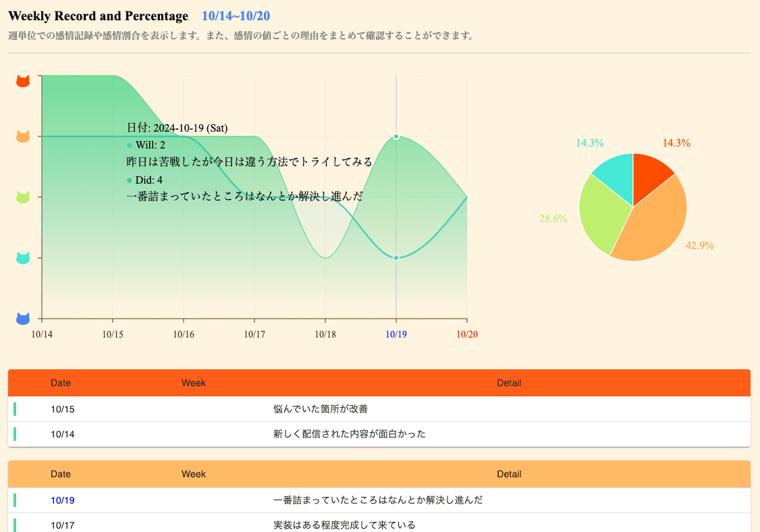Image resolution: width=760 pixels, height=532 pixels.
Task: Click the Week header in the red-orange table
Action: point(194,383)
